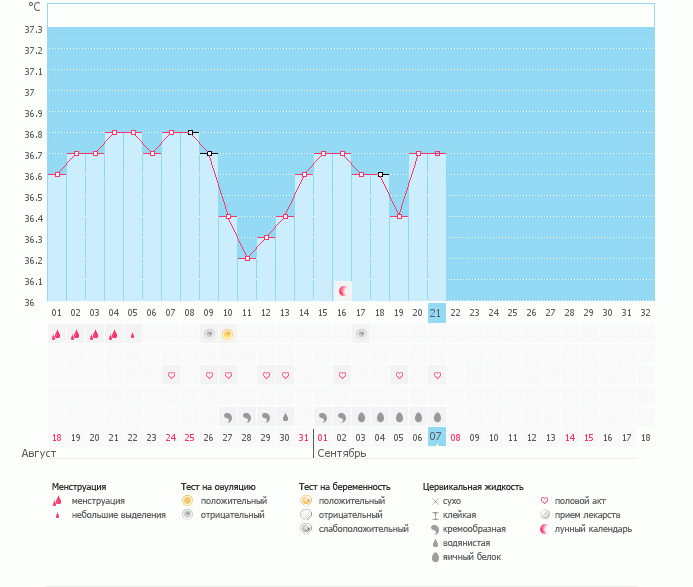Click the temperature point on day 19
This screenshot has height=587, width=693.
(x=399, y=216)
